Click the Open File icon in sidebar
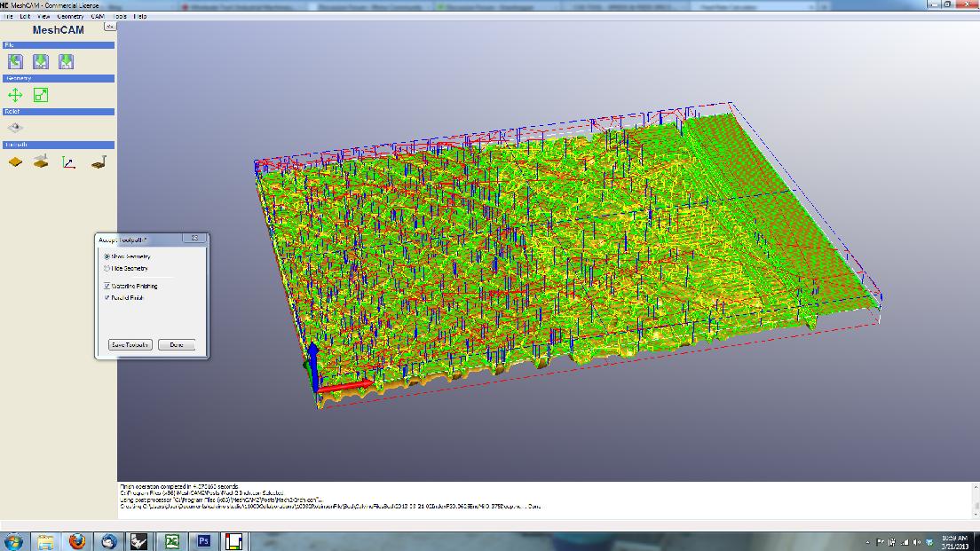Image resolution: width=980 pixels, height=551 pixels. click(x=16, y=61)
